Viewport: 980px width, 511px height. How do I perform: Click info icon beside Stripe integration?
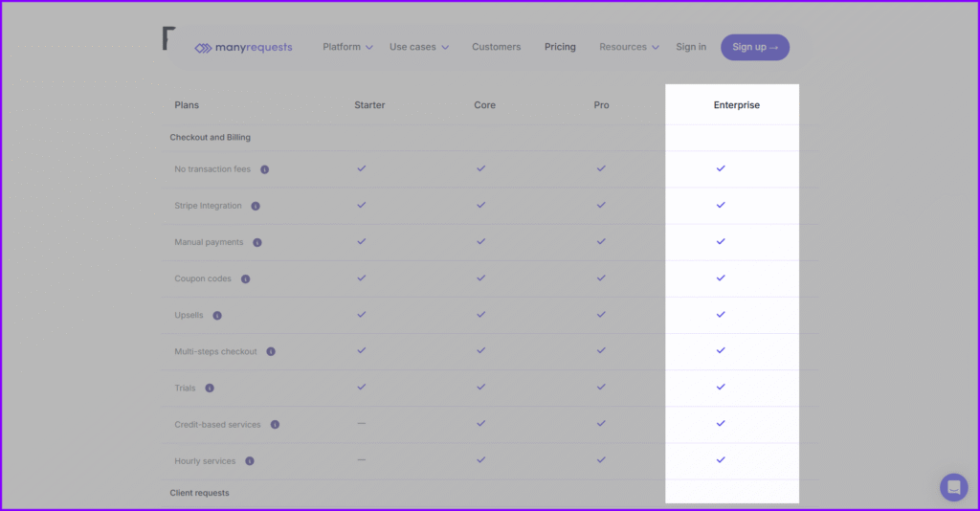click(x=256, y=206)
